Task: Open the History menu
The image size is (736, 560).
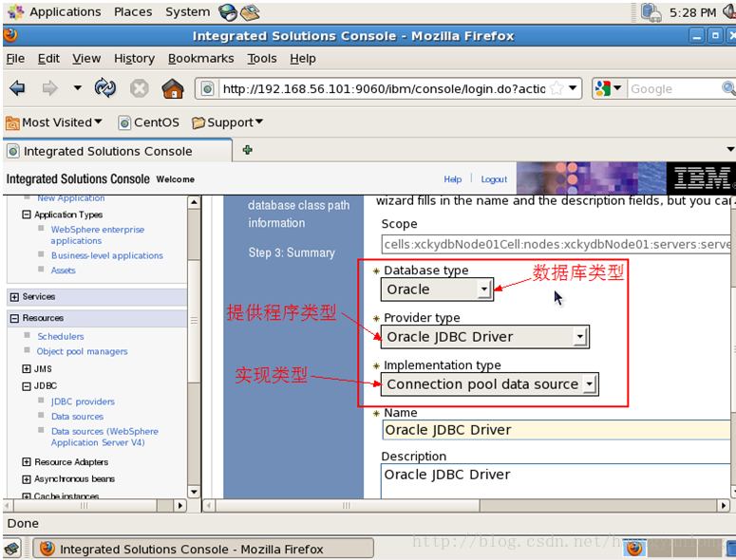Action: [x=134, y=59]
